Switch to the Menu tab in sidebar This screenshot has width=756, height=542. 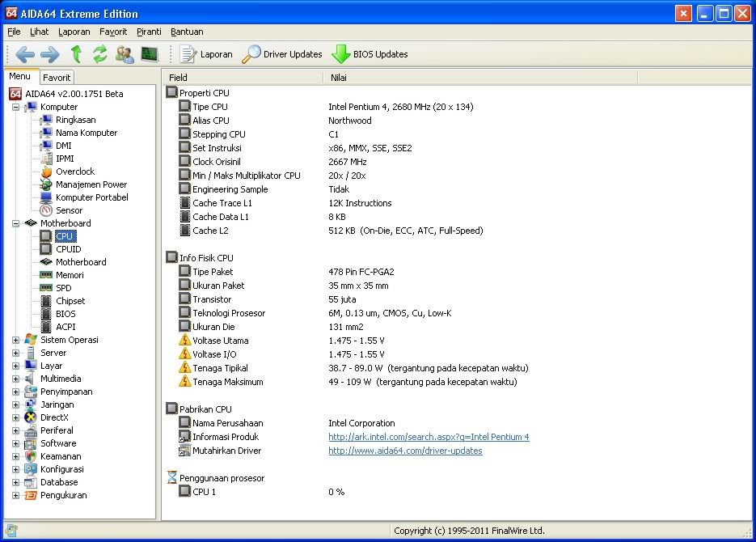click(19, 76)
